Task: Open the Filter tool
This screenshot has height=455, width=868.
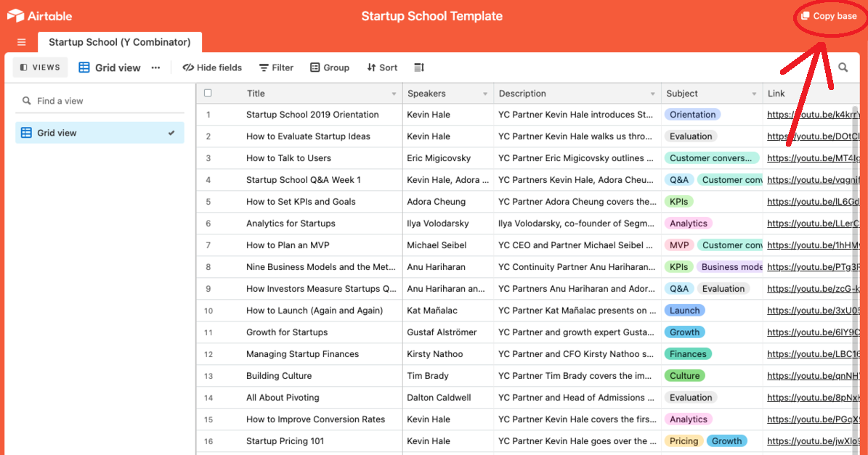Action: (x=276, y=67)
